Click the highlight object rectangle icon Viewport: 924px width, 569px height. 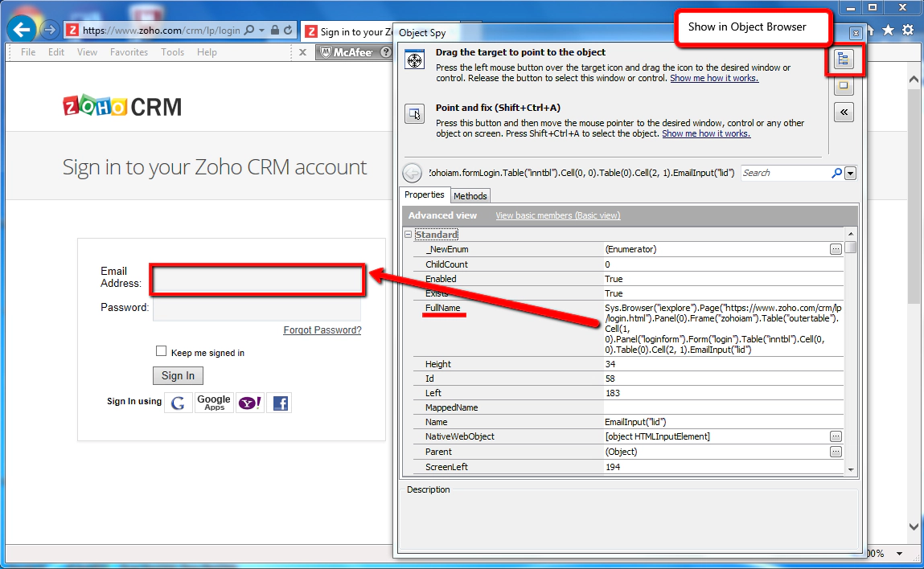tap(844, 85)
